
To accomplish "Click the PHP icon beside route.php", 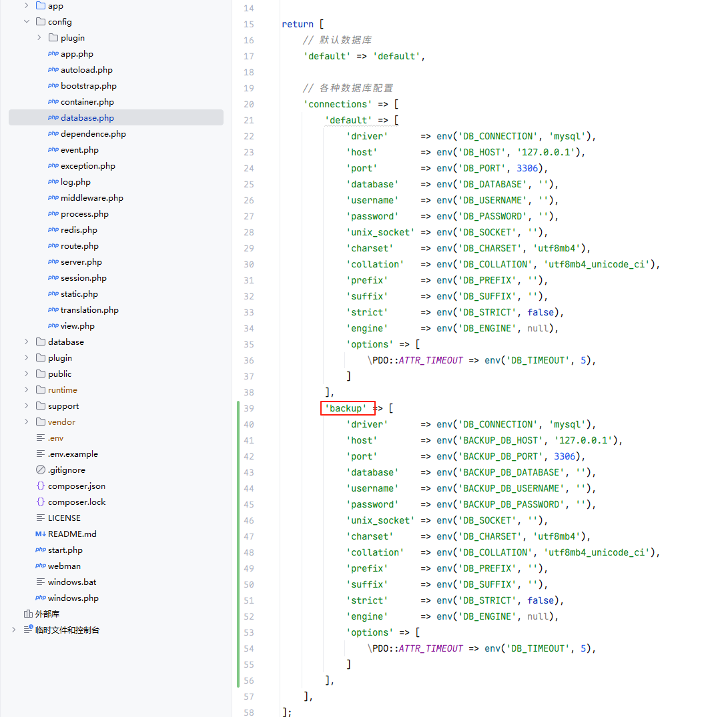I will [x=53, y=246].
